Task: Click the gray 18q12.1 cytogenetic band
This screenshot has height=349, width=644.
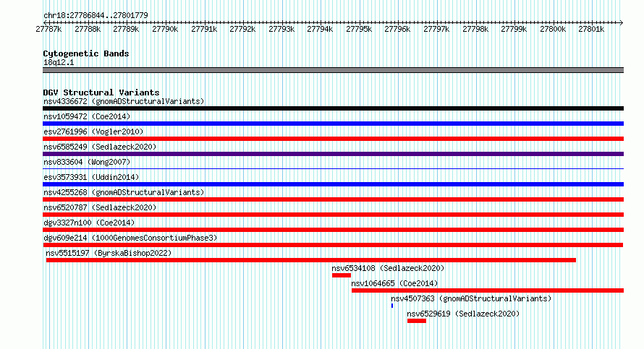Action: [x=333, y=71]
